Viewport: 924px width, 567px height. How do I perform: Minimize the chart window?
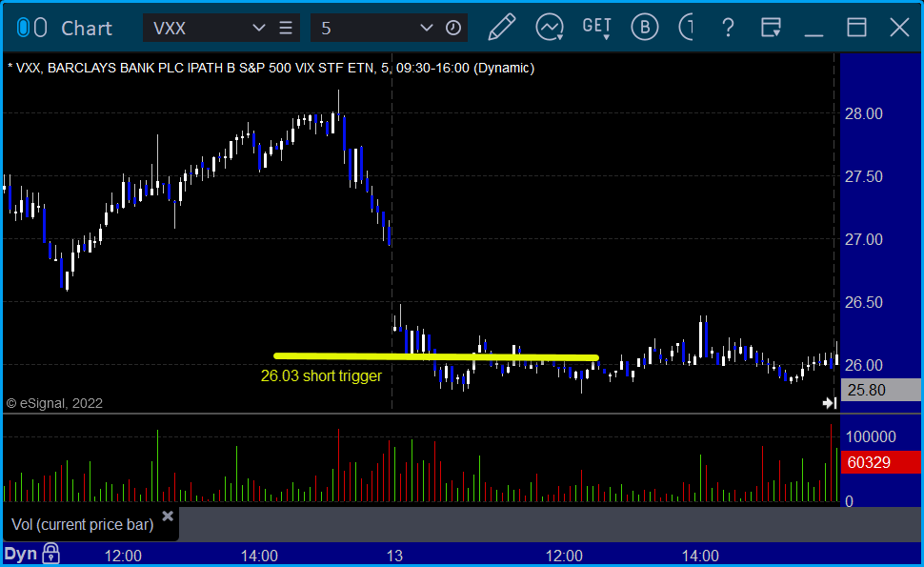(x=814, y=35)
